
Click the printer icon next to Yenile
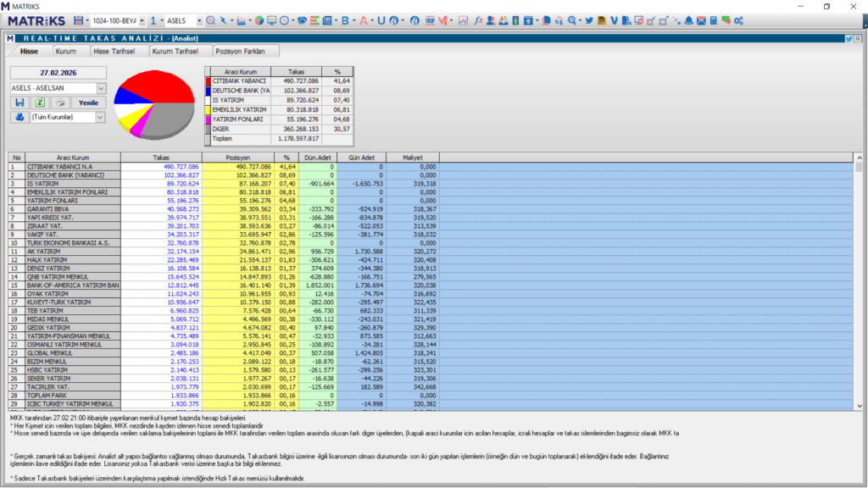pyautogui.click(x=58, y=103)
